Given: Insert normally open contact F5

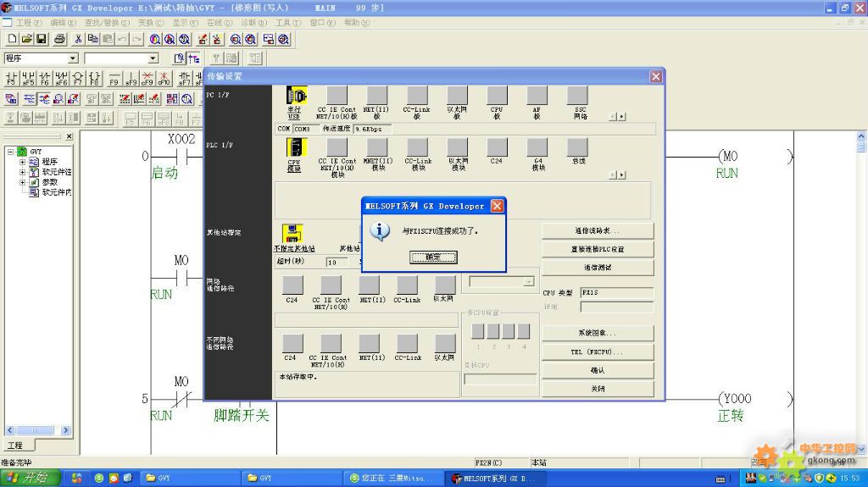Looking at the screenshot, I should (x=12, y=78).
